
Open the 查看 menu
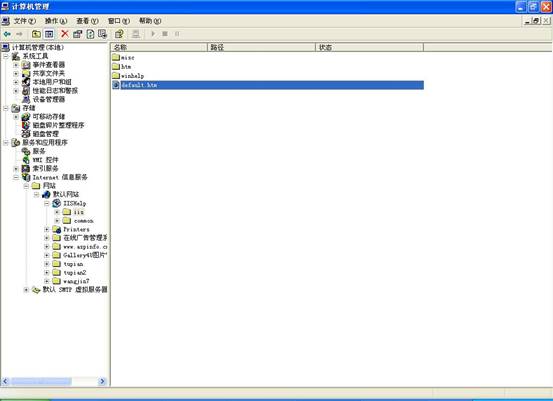tap(87, 21)
